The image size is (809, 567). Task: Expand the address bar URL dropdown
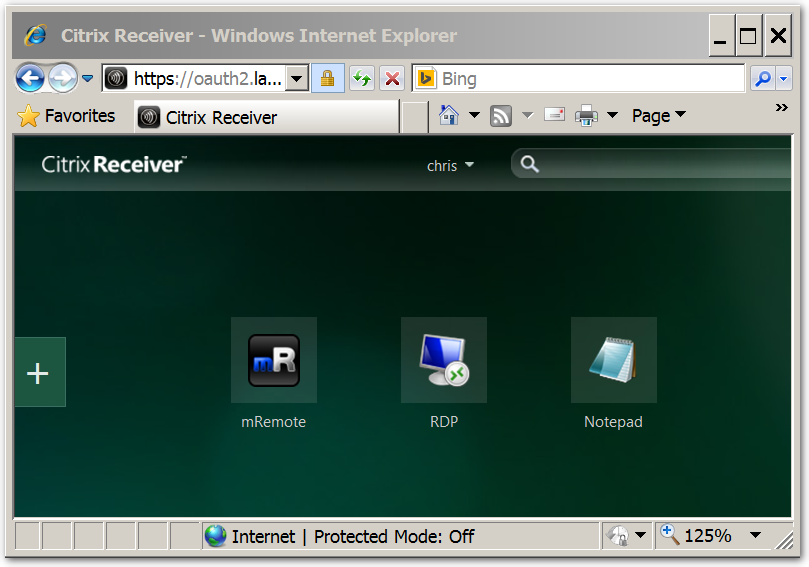[x=297, y=78]
